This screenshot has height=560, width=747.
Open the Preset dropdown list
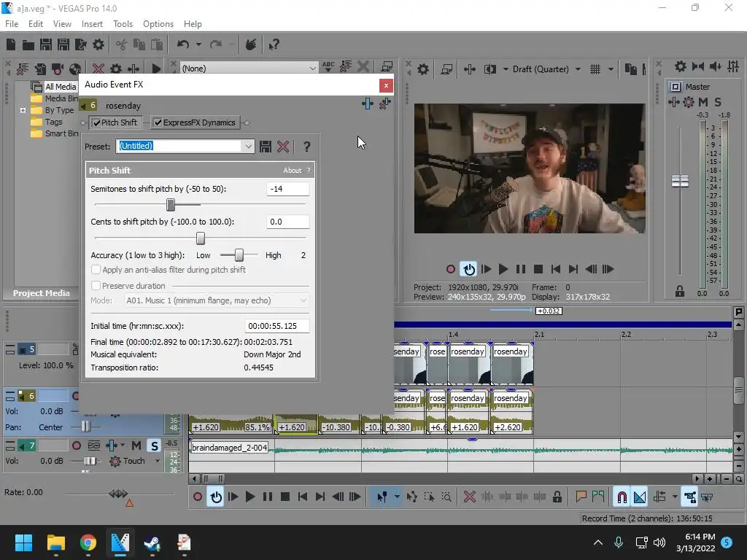click(x=248, y=147)
